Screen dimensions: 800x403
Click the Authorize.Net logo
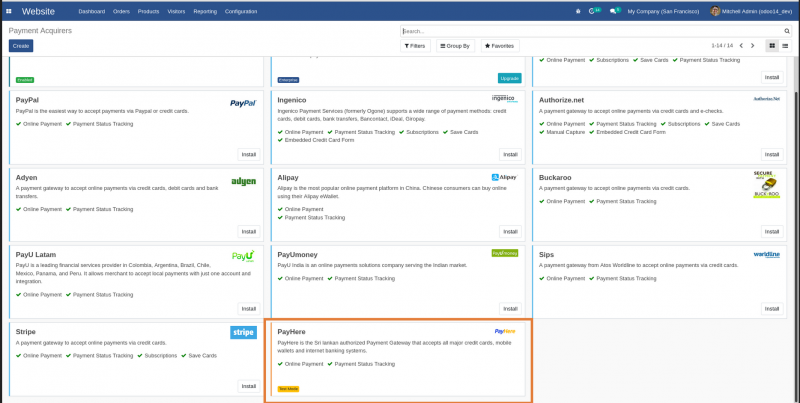[x=766, y=99]
